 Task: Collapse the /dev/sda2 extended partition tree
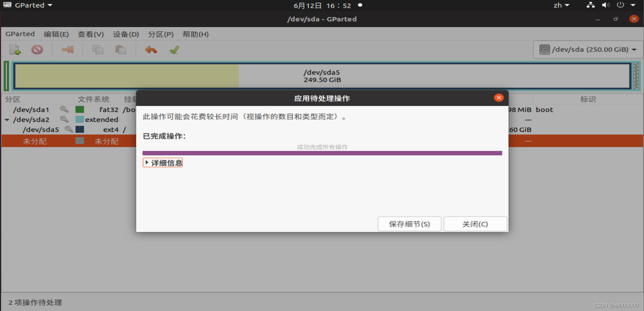click(x=7, y=120)
